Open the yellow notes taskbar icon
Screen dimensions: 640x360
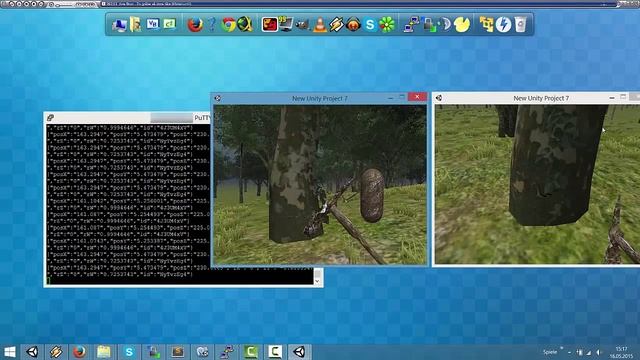point(104,352)
